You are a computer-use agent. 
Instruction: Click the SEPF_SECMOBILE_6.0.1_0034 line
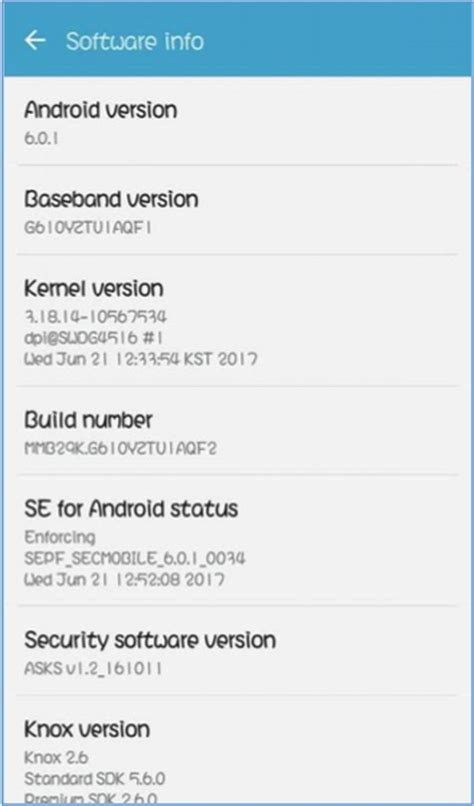[135, 558]
